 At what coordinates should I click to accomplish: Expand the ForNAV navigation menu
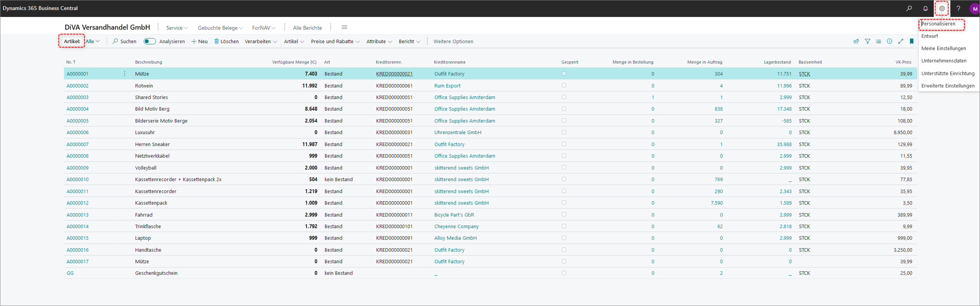click(x=264, y=28)
